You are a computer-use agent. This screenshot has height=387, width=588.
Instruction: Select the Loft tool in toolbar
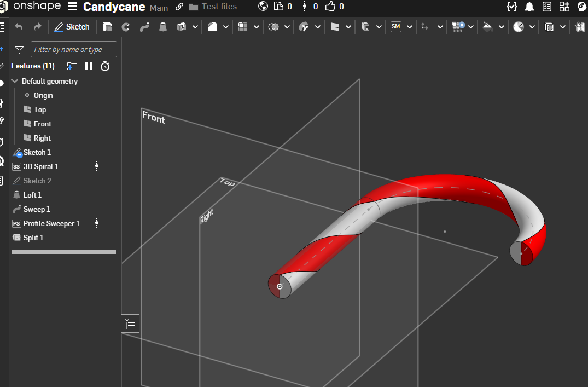pyautogui.click(x=163, y=27)
